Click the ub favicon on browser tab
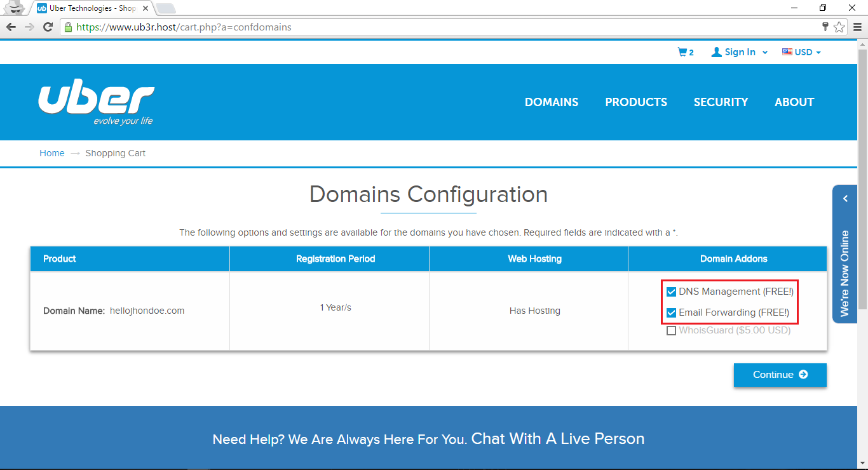The image size is (868, 470). (x=42, y=8)
